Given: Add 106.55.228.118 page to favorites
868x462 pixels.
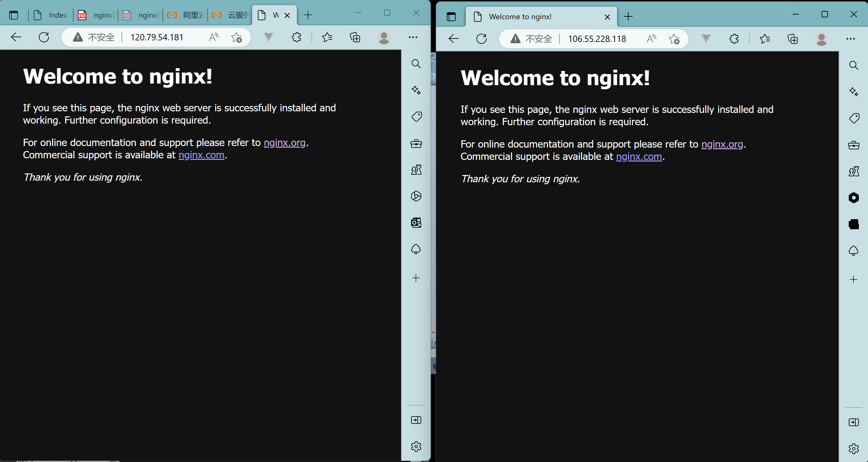Looking at the screenshot, I should pos(674,39).
